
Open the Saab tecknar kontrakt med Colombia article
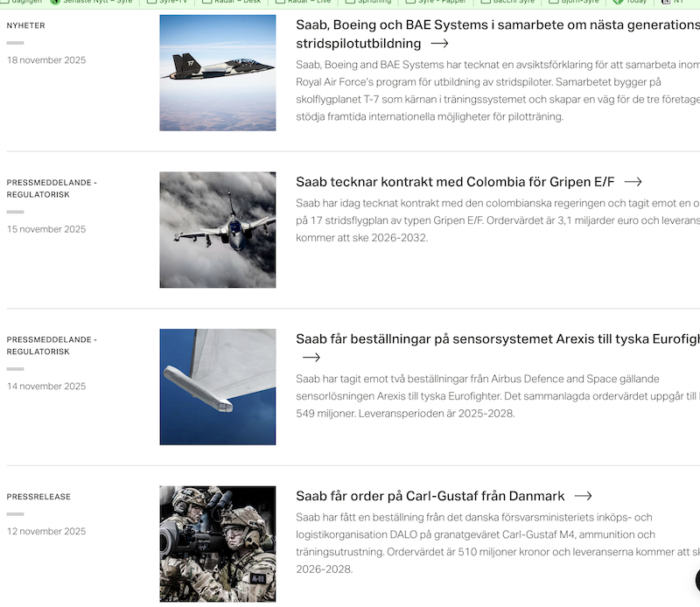point(455,182)
